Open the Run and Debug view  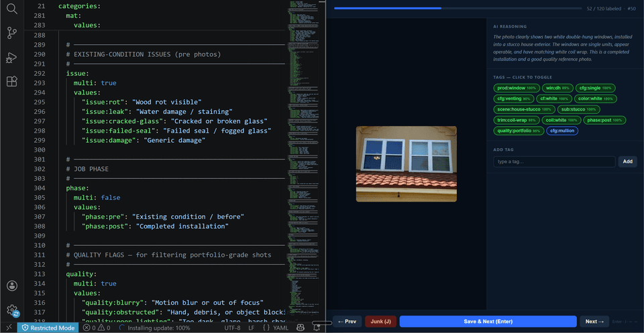pos(12,58)
